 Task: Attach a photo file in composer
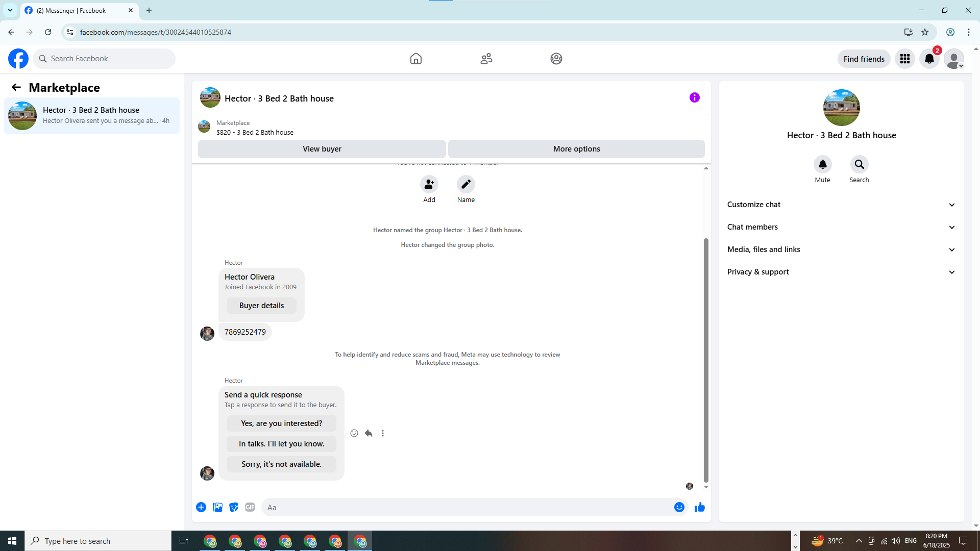(x=217, y=507)
